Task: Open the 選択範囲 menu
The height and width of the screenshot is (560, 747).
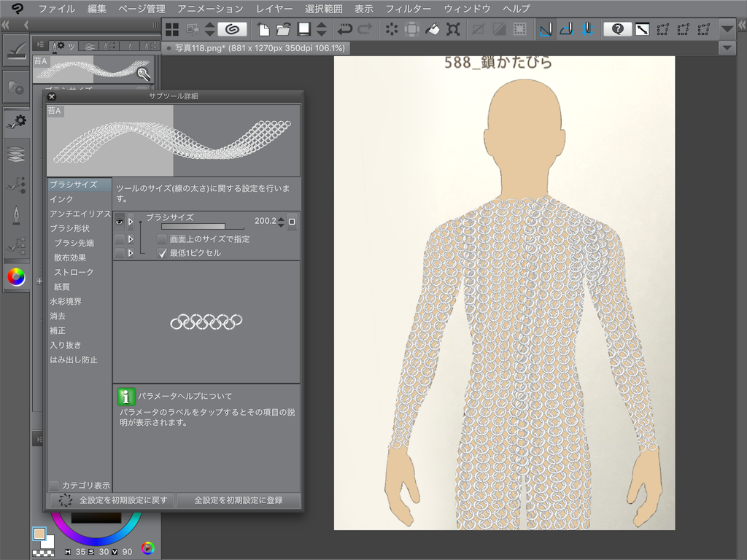Action: coord(323,9)
